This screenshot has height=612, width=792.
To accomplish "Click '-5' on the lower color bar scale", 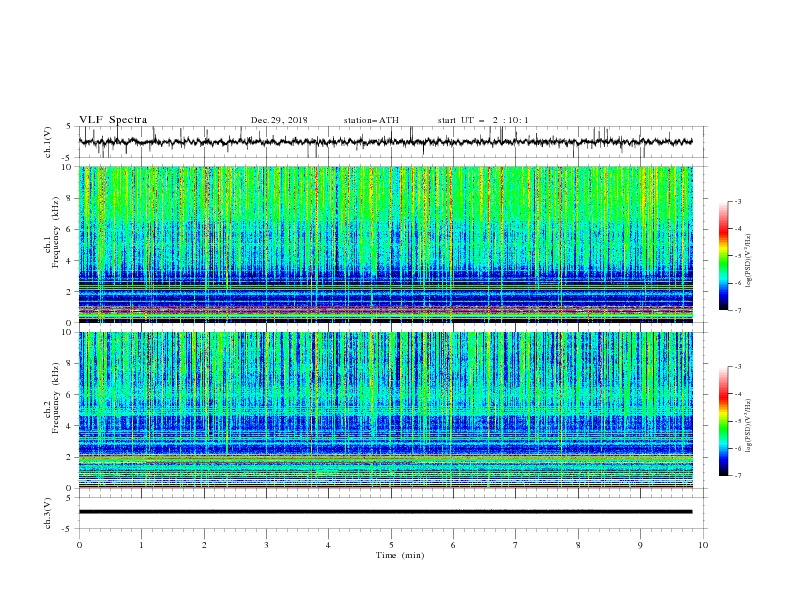I will [x=737, y=421].
